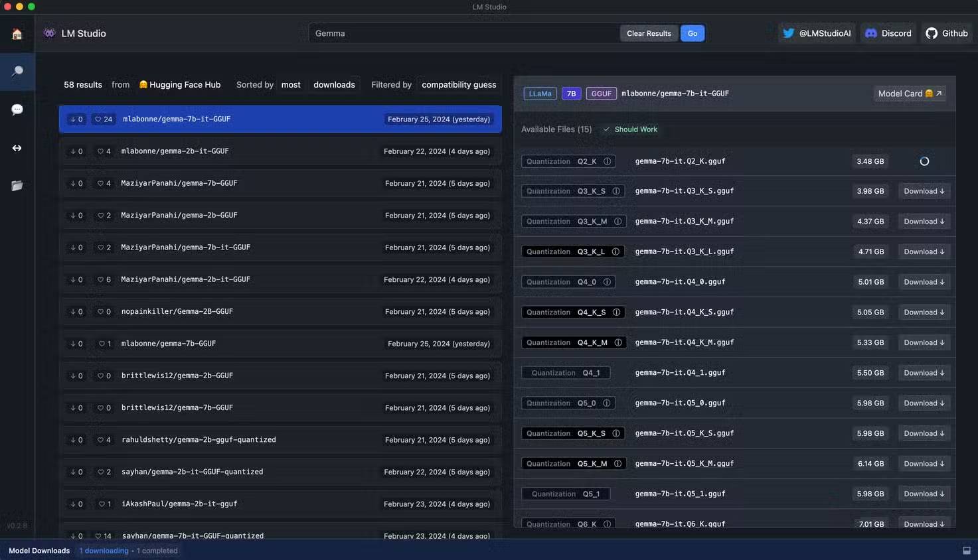
Task: Expand downloads panel via bottom-right icon
Action: (x=967, y=551)
